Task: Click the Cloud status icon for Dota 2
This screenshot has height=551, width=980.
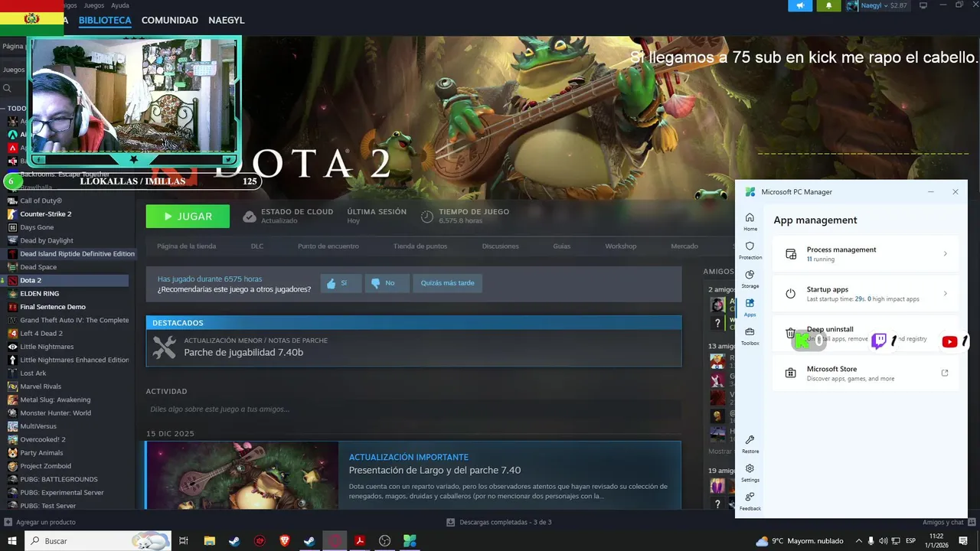Action: pos(250,217)
